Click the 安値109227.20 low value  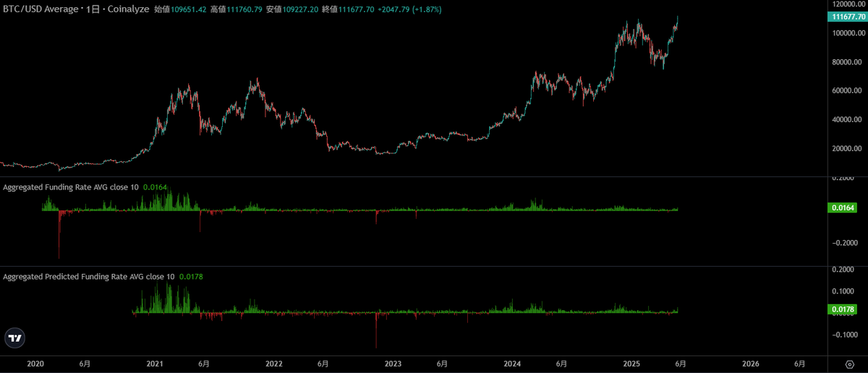pyautogui.click(x=292, y=9)
